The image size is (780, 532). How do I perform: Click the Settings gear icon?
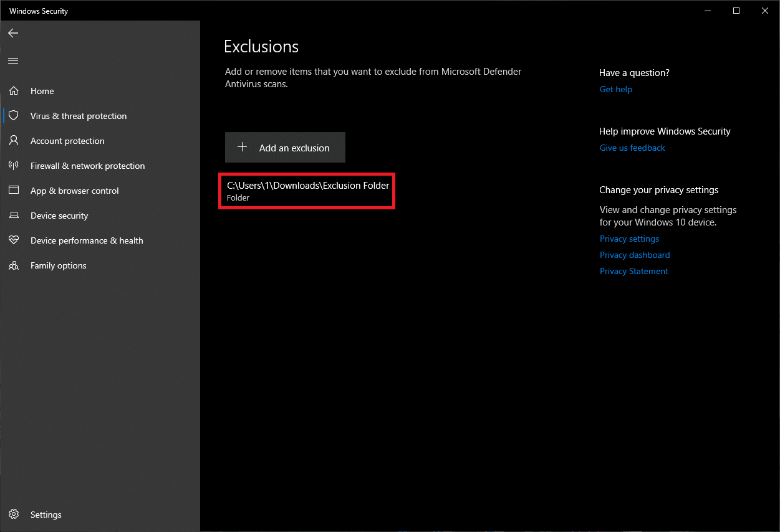coord(14,515)
